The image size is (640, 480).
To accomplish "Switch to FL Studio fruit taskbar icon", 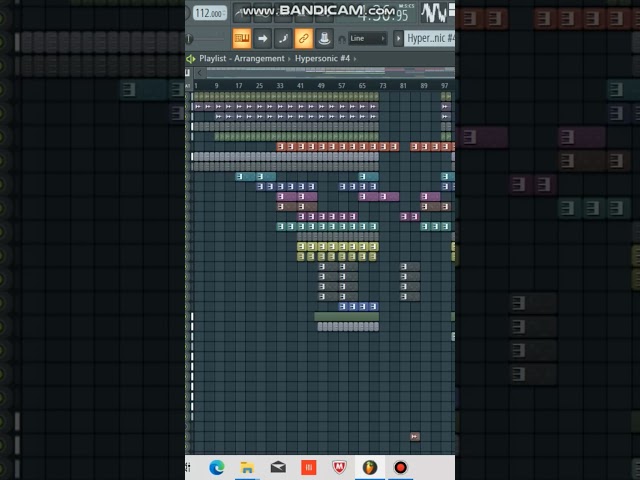I will pos(370,467).
